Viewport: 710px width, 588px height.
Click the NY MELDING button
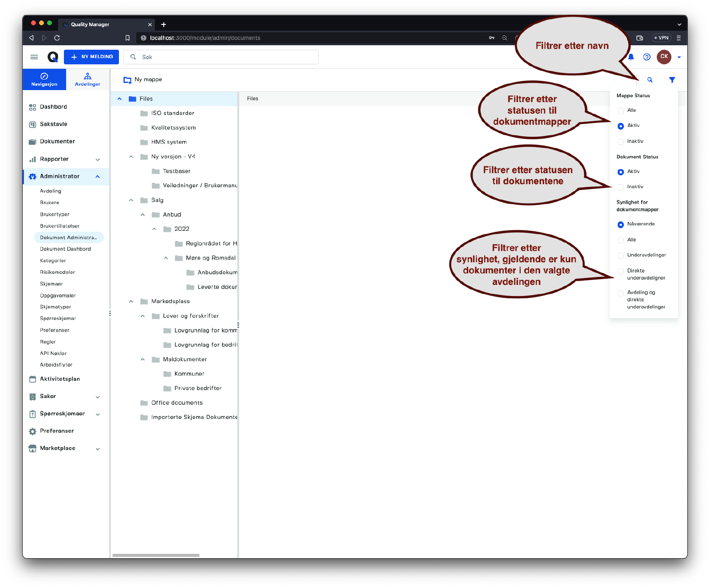tap(91, 57)
